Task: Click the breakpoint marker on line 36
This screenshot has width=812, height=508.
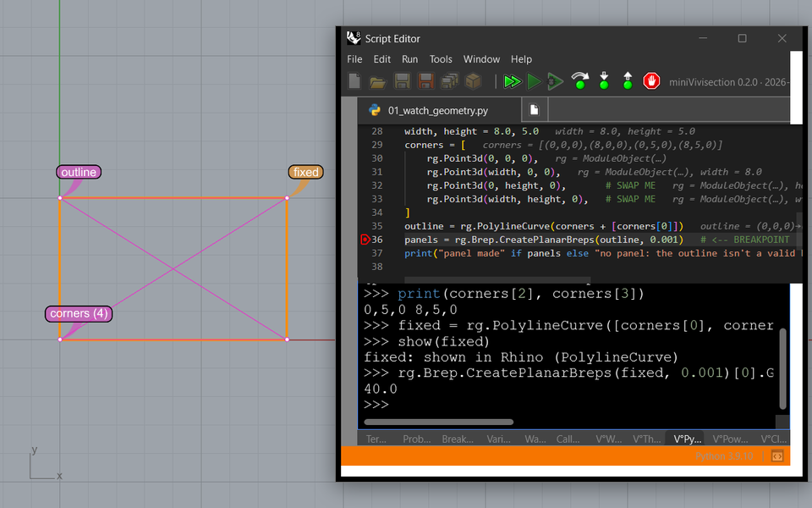Action: pyautogui.click(x=365, y=240)
